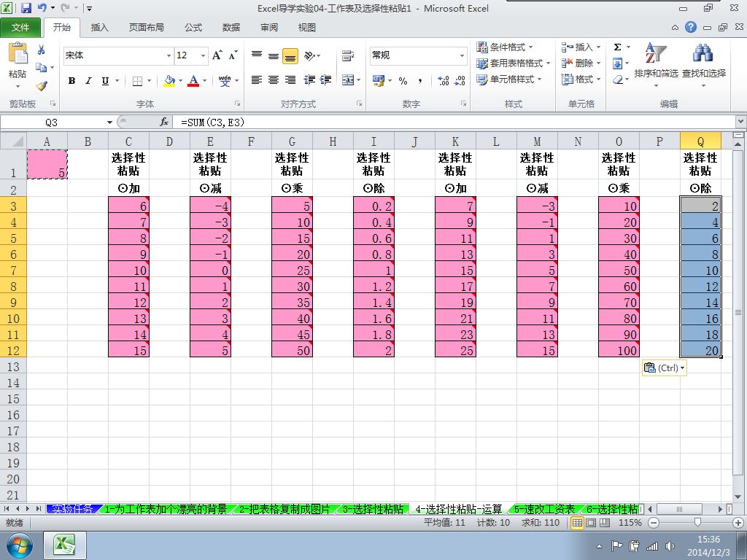Switch to sheet tab 3-选择性粘贴

[372, 509]
